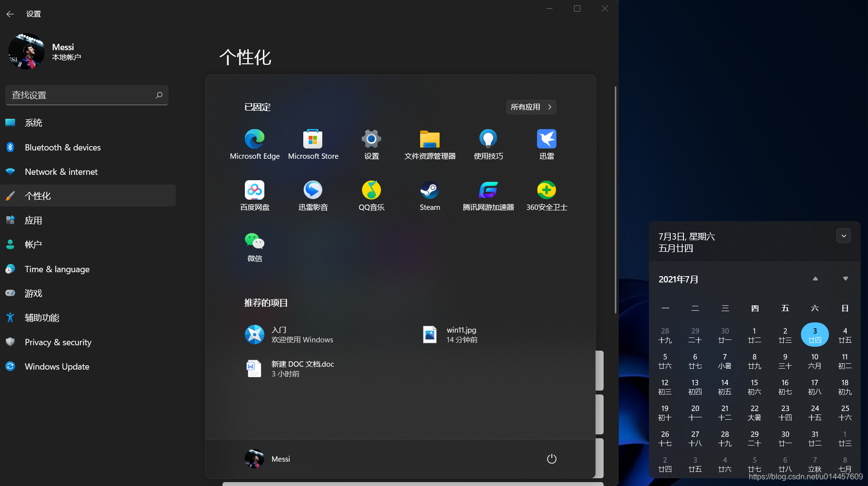Open Privacy & security settings
Image resolution: width=868 pixels, height=486 pixels.
click(x=88, y=342)
